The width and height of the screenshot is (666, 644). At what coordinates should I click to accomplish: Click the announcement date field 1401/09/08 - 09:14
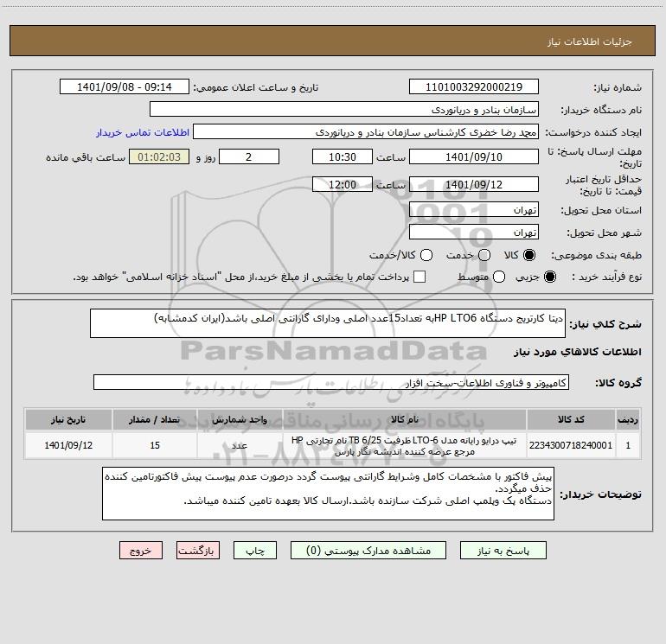coord(125,87)
